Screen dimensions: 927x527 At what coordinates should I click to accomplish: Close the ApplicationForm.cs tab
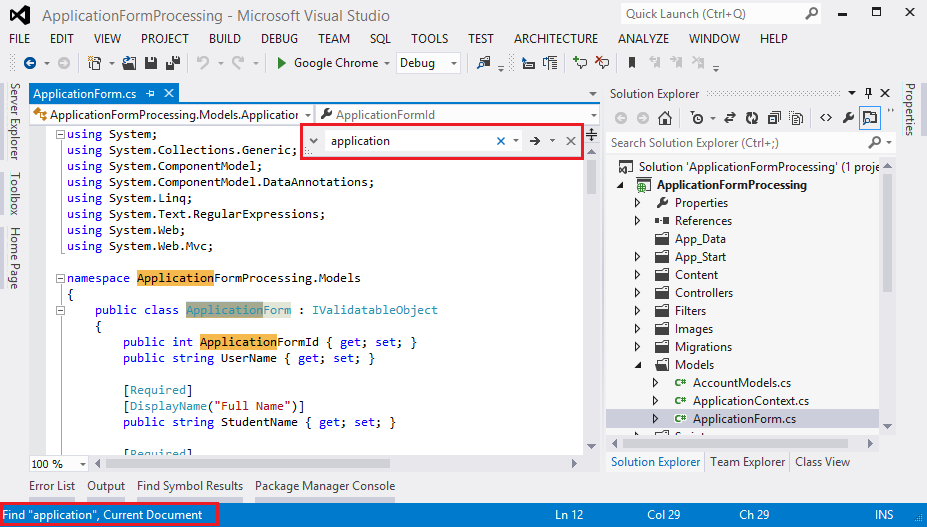169,93
